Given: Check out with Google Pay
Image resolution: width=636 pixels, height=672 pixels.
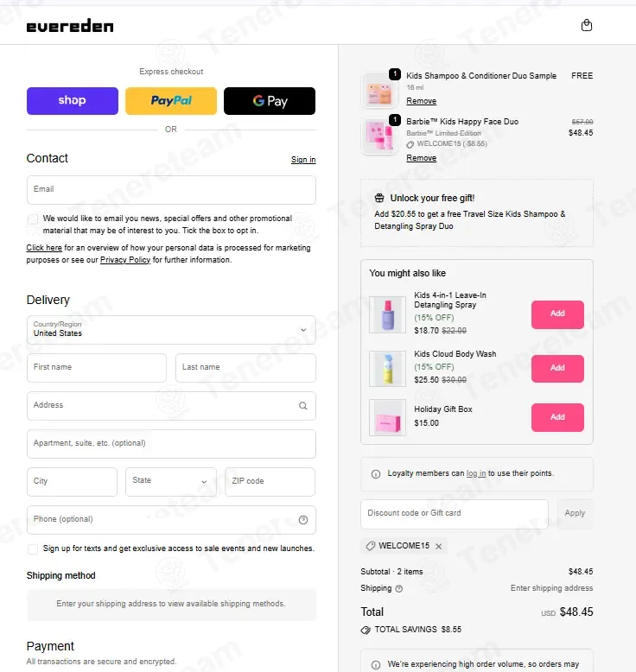Looking at the screenshot, I should click(x=270, y=101).
